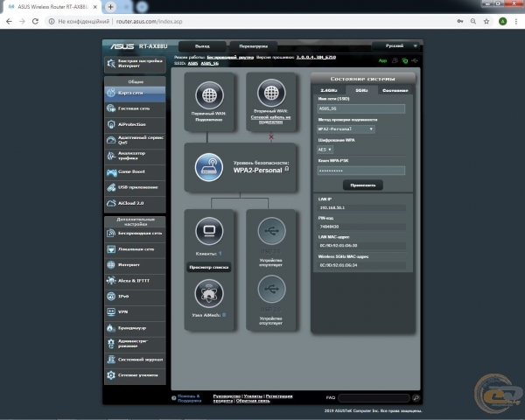This screenshot has width=525, height=420.
Task: Select the lower USB port device icon
Action: point(271,289)
